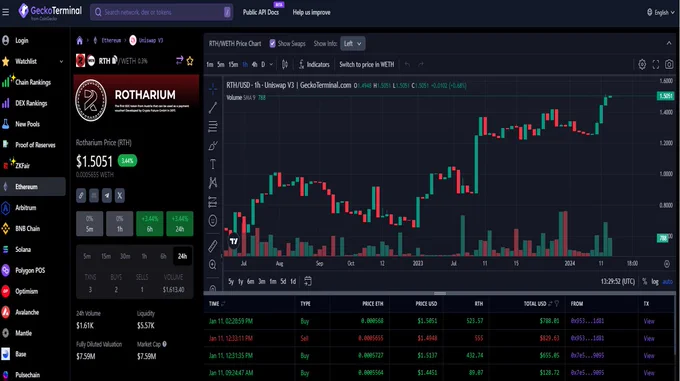Toggle log scale on chart
The width and height of the screenshot is (680, 381).
click(655, 282)
